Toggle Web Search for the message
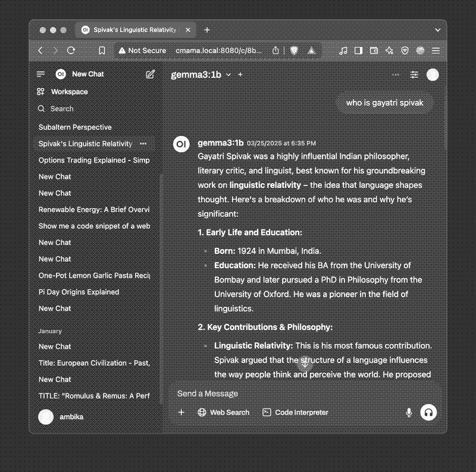Viewport: 476px width, 472px height. coord(223,413)
